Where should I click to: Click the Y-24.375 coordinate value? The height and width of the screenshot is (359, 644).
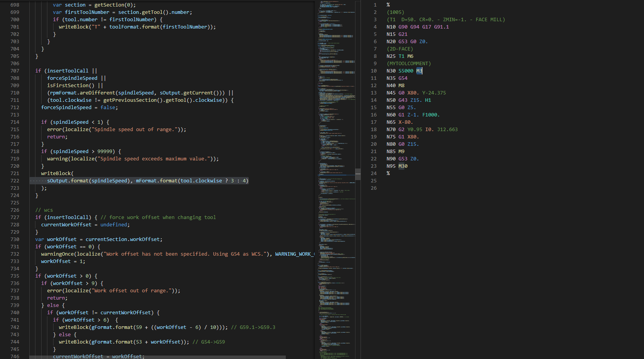[x=434, y=93]
